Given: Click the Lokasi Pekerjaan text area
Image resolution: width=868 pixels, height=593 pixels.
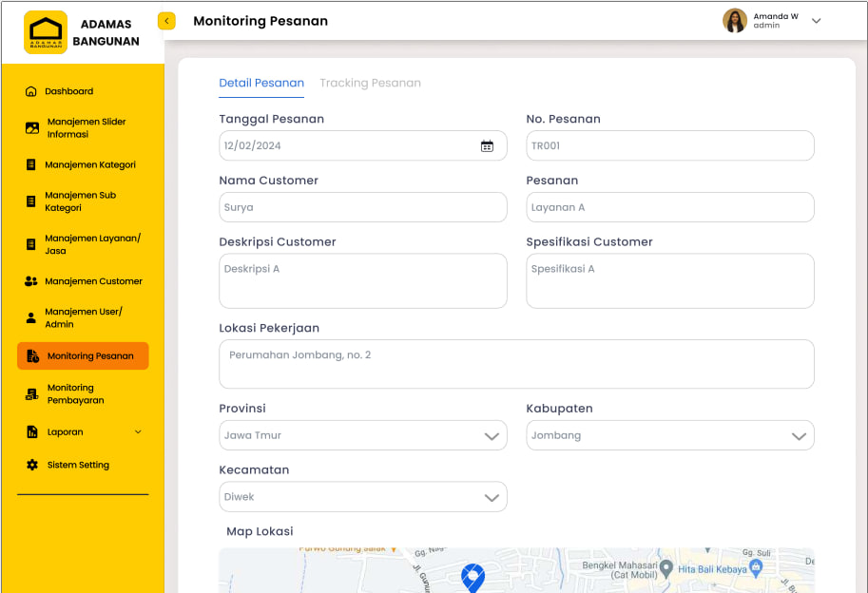Looking at the screenshot, I should tap(516, 364).
